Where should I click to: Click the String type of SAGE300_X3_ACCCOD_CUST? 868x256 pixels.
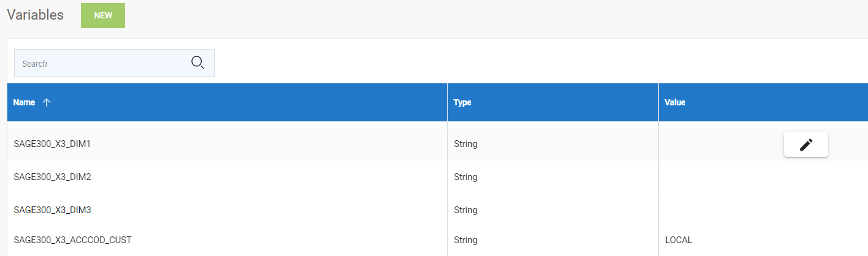(x=466, y=240)
